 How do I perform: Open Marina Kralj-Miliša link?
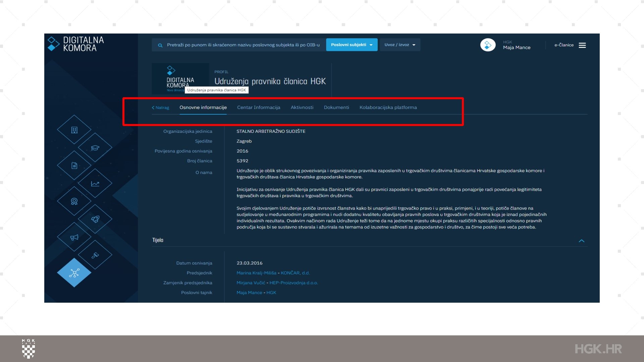coord(256,273)
